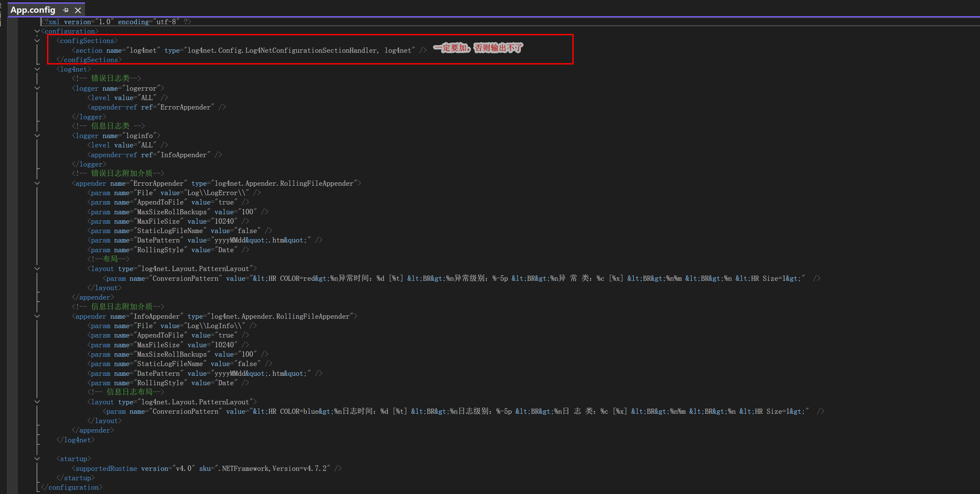The image size is (980, 494).
Task: Collapse the configSections node
Action: coord(37,41)
